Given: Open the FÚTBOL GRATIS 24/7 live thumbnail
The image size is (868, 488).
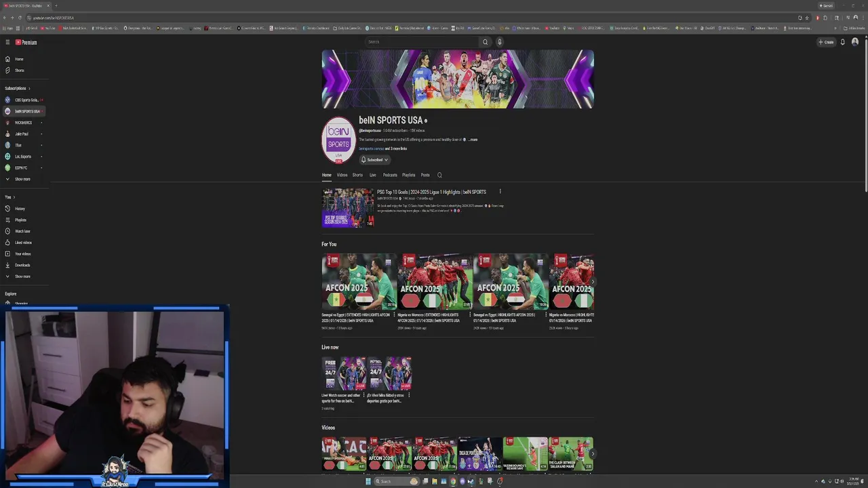Looking at the screenshot, I should [x=389, y=374].
